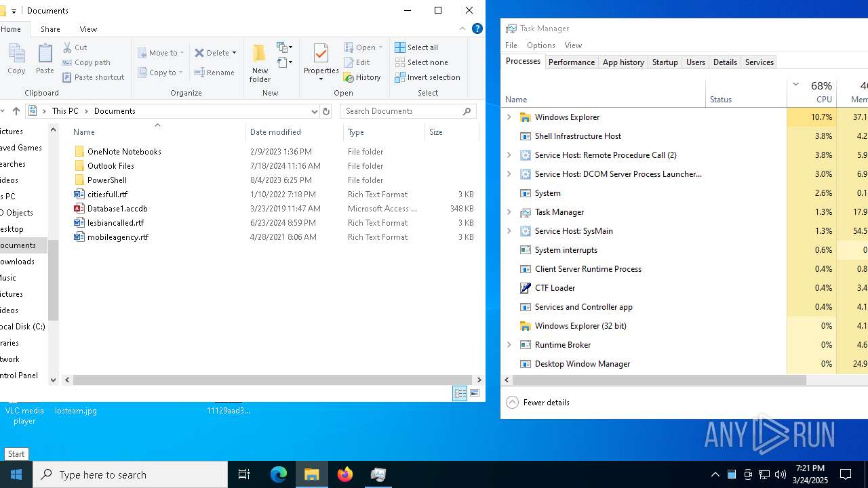The image size is (868, 488).
Task: Select Database1.accdb file
Action: tap(117, 209)
